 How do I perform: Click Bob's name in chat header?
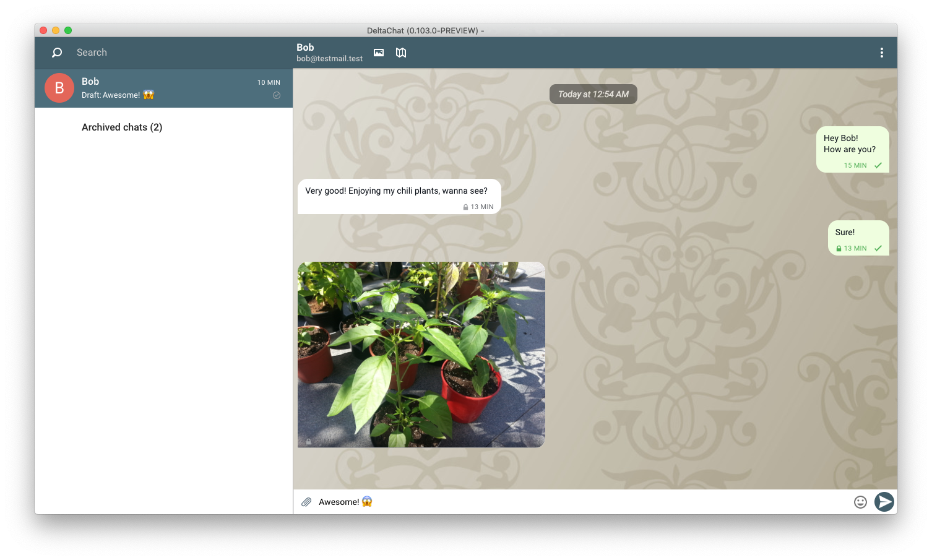(x=305, y=48)
